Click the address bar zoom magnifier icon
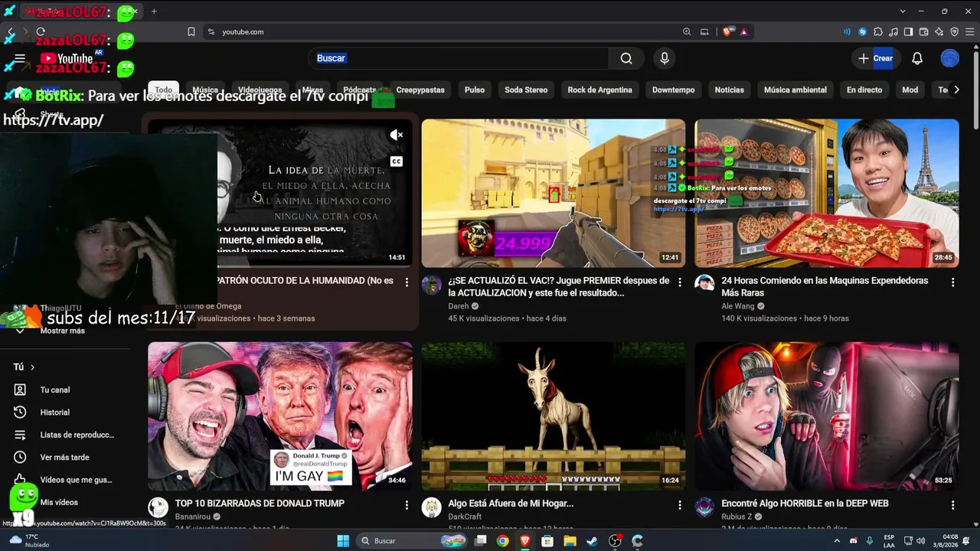The image size is (980, 551). click(687, 31)
